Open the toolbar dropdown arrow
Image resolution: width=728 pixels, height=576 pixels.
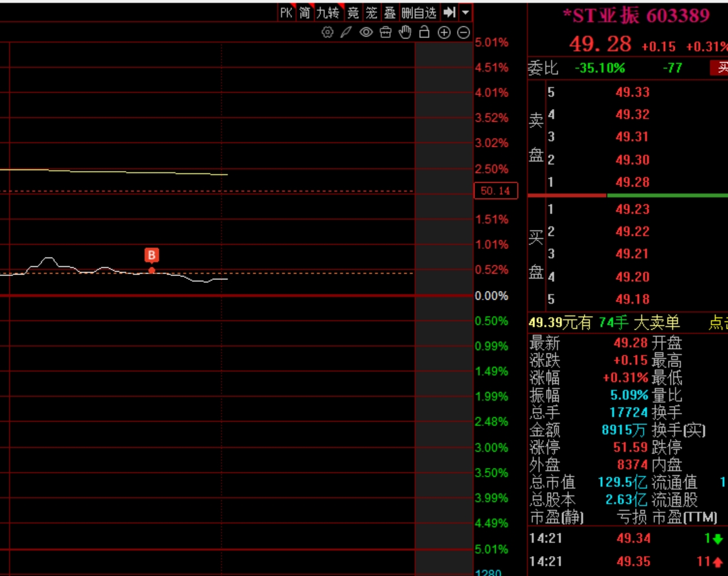pos(465,12)
